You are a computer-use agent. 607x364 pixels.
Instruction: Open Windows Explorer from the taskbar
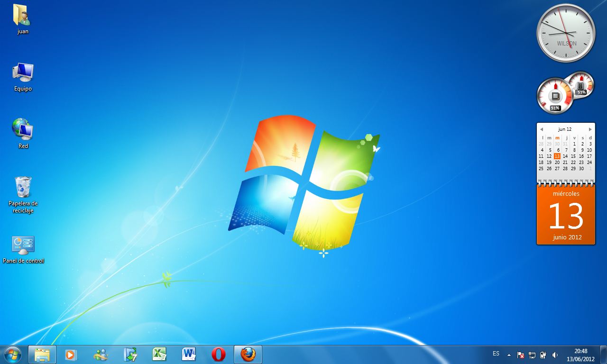tap(42, 354)
